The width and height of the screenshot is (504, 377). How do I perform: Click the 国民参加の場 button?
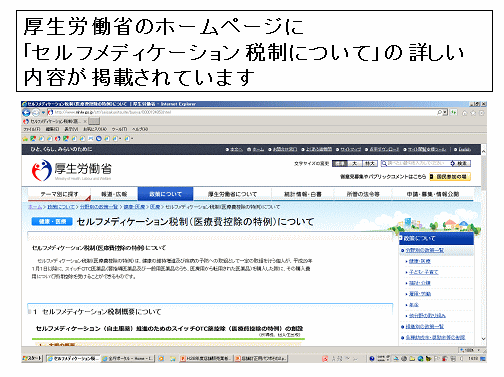(x=450, y=177)
